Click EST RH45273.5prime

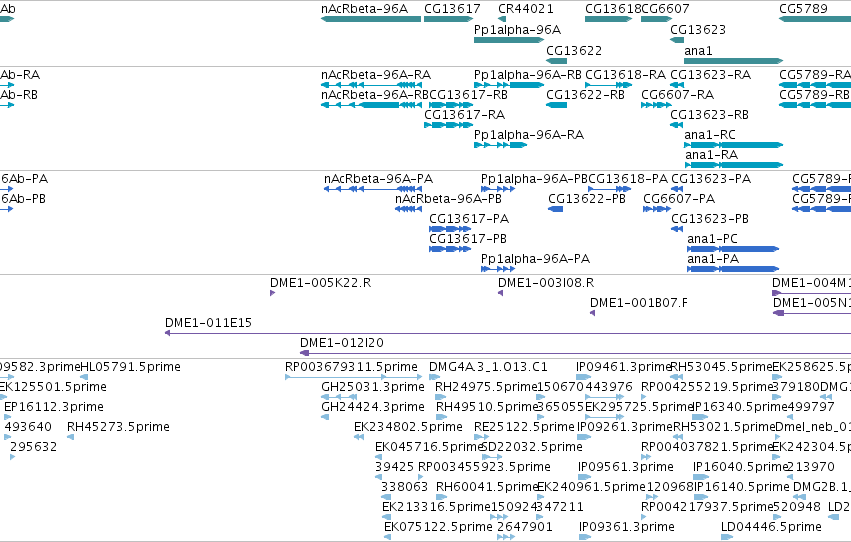[x=71, y=437]
